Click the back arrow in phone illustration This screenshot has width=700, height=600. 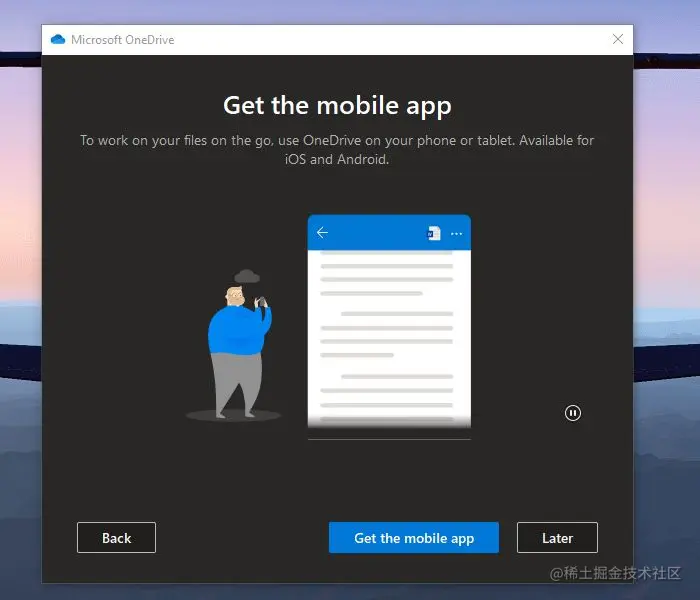tap(322, 233)
